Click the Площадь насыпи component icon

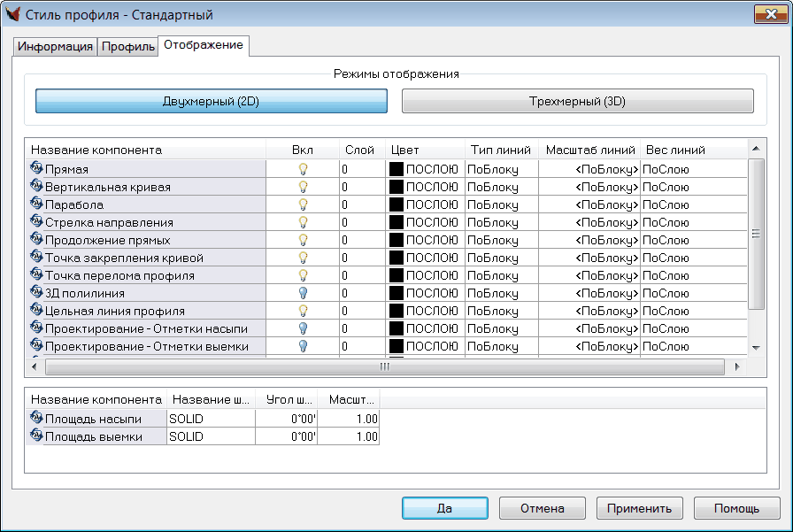pos(36,419)
